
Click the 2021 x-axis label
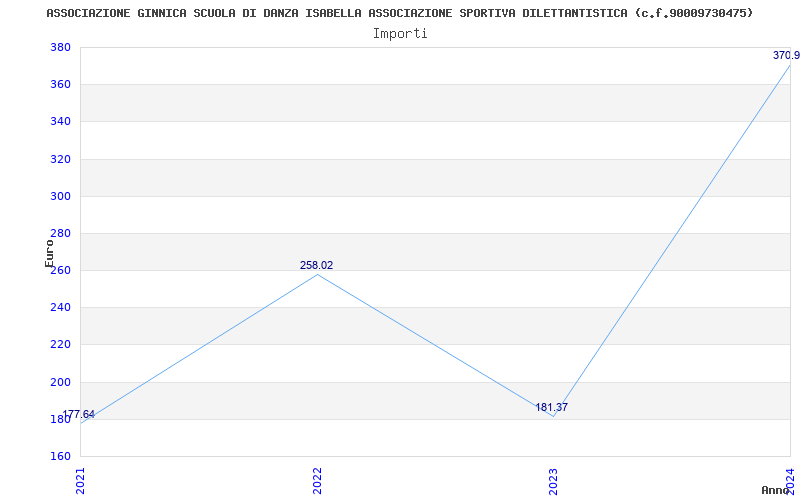pos(80,481)
